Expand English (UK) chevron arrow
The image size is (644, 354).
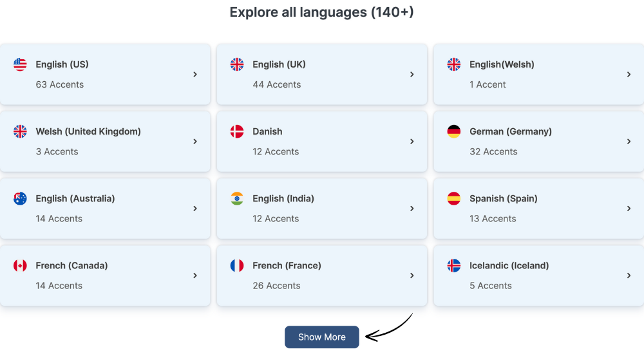[x=412, y=74]
